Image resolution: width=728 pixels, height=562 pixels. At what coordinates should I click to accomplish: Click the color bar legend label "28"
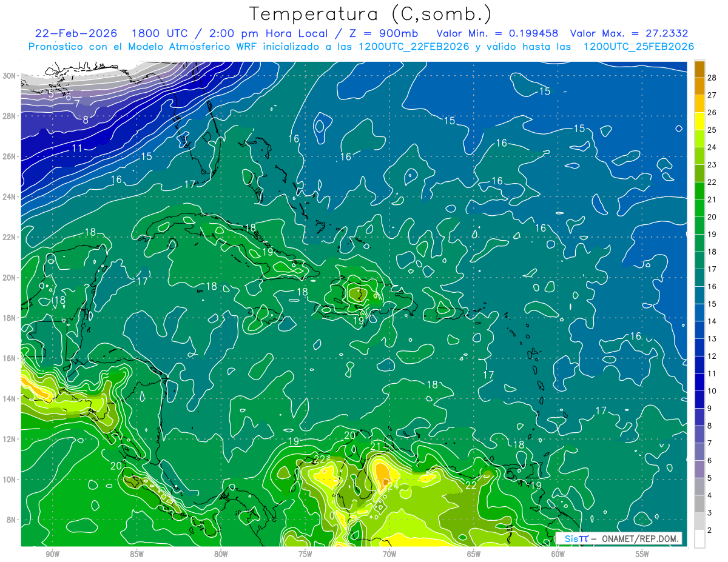pos(712,77)
